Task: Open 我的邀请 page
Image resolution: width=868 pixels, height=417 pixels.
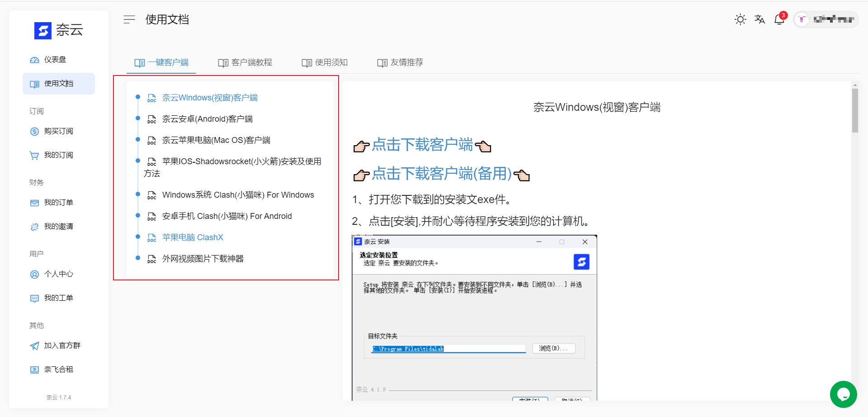Action: coord(59,227)
